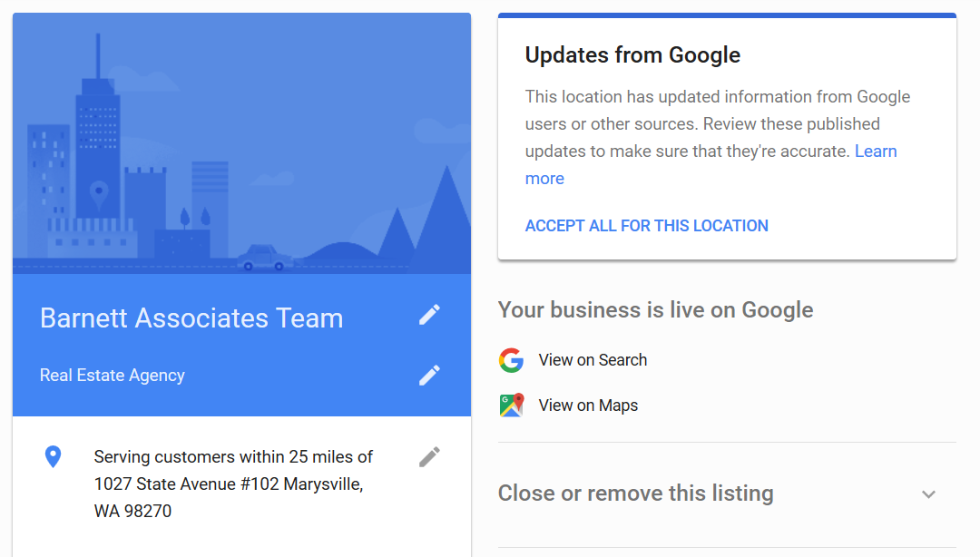Click the Updates from Google heading
Viewport: 980px width, 557px height.
click(632, 55)
